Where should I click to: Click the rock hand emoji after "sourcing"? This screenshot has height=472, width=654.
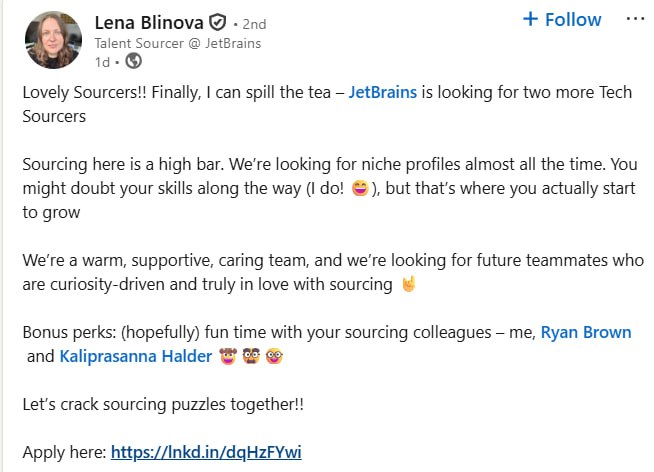407,285
